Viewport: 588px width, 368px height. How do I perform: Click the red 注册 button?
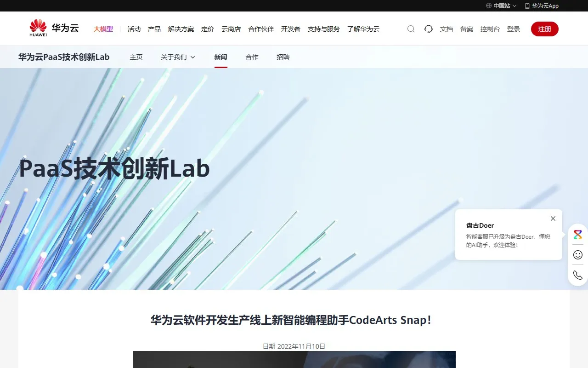pos(544,29)
